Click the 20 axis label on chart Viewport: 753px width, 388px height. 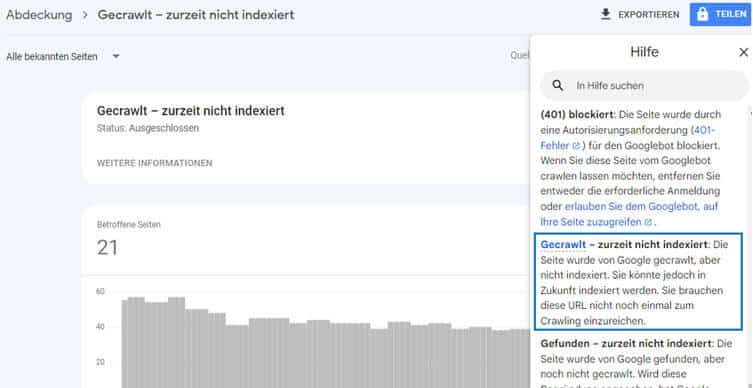100,362
